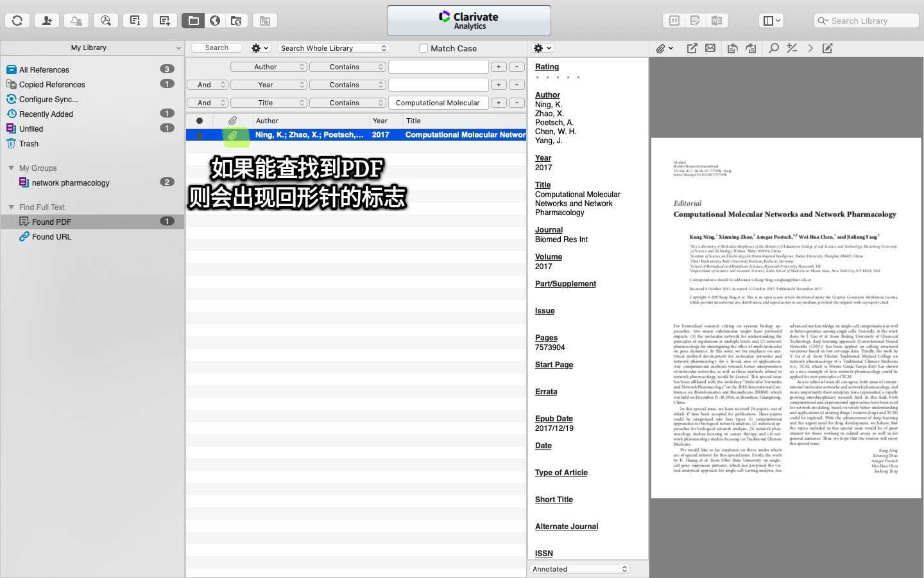Click the Sync Library toolbar icon
Image resolution: width=924 pixels, height=578 pixels.
(x=17, y=21)
